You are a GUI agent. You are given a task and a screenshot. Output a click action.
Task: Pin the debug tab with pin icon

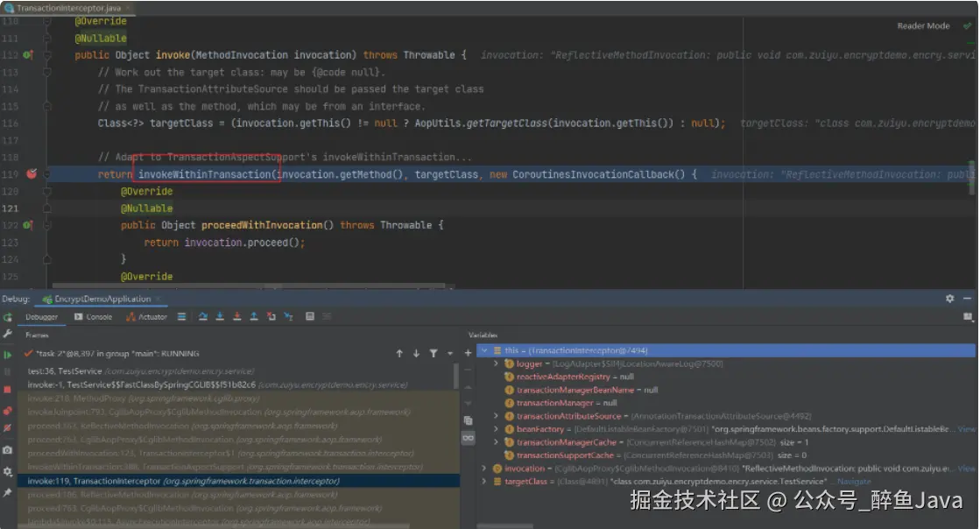[8, 493]
